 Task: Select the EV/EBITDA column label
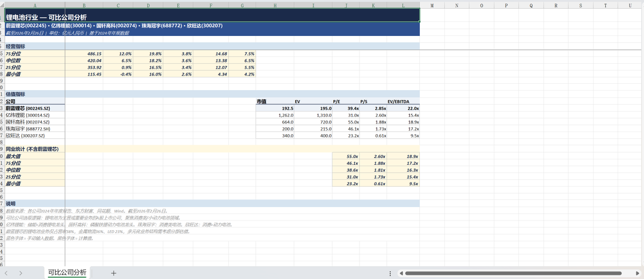point(403,101)
